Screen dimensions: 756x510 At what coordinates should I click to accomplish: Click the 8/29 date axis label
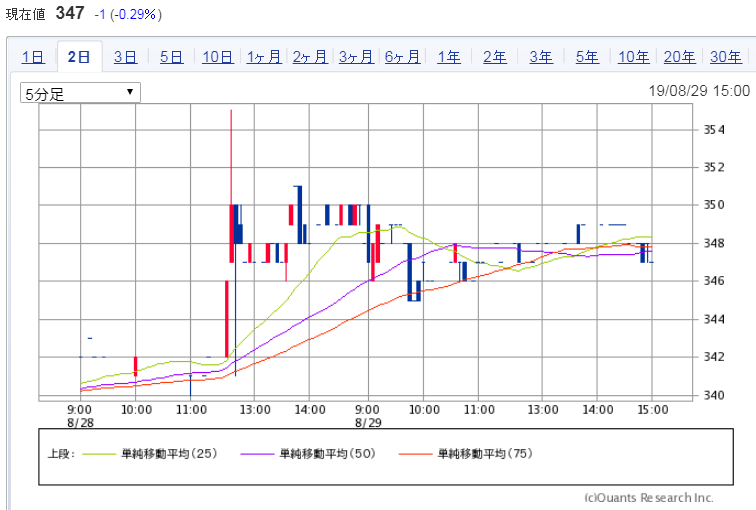[368, 423]
